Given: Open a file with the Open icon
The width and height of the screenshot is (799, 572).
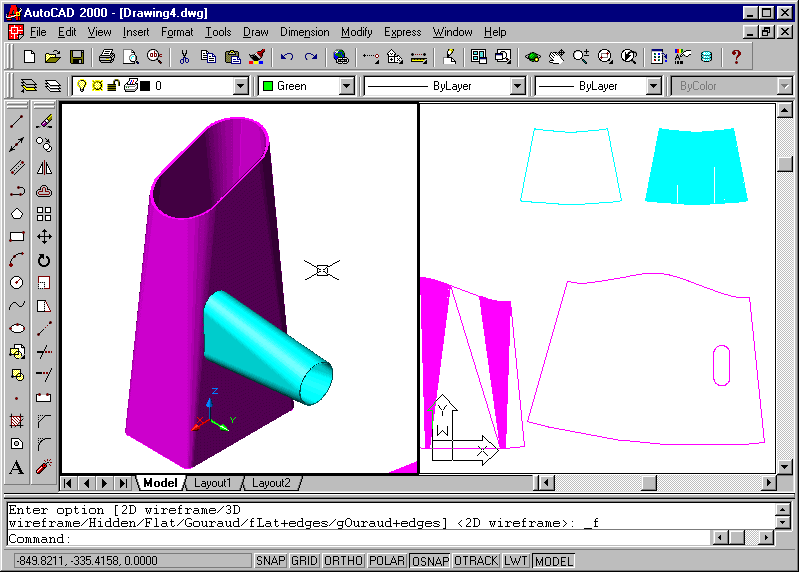Looking at the screenshot, I should pos(52,57).
